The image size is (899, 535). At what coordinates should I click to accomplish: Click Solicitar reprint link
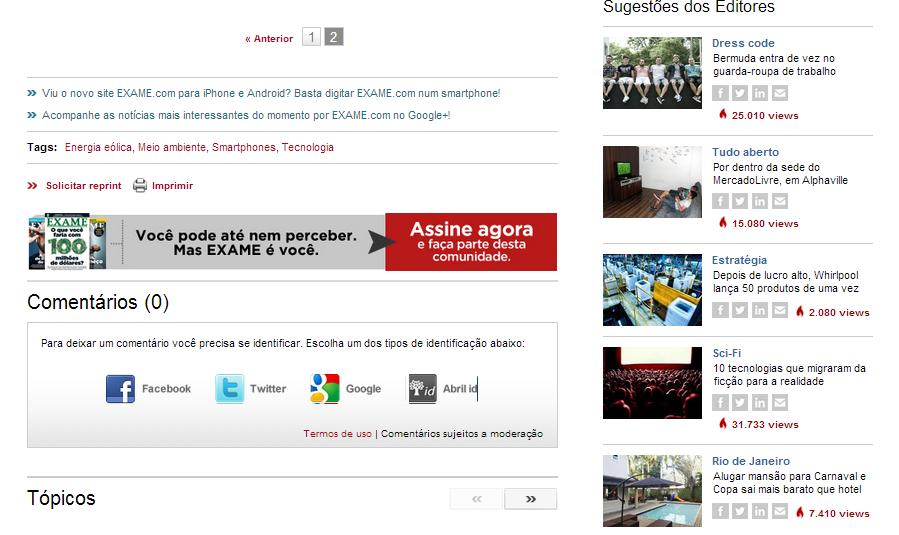pyautogui.click(x=83, y=186)
